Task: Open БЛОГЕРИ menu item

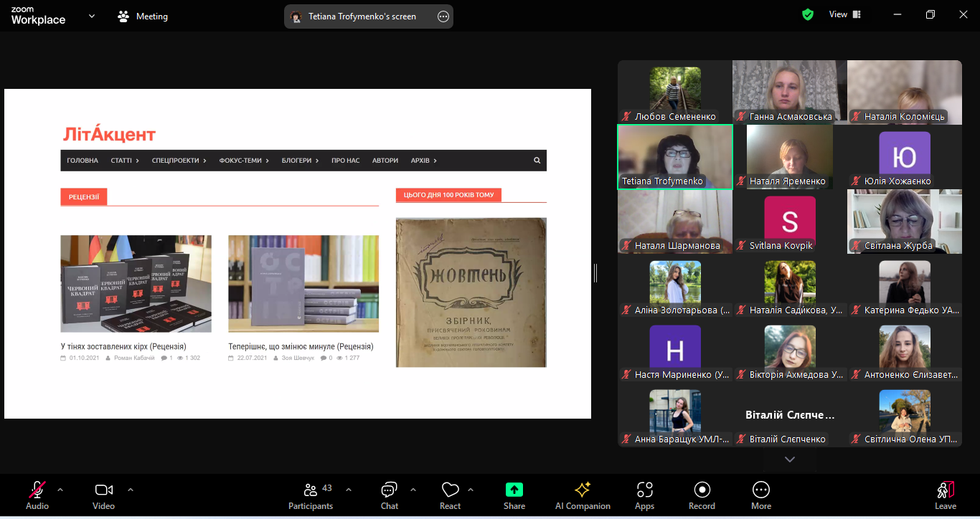Action: click(300, 161)
